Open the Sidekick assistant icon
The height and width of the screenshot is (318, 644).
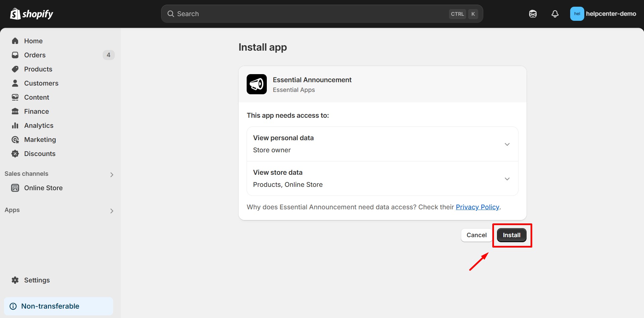click(x=533, y=14)
